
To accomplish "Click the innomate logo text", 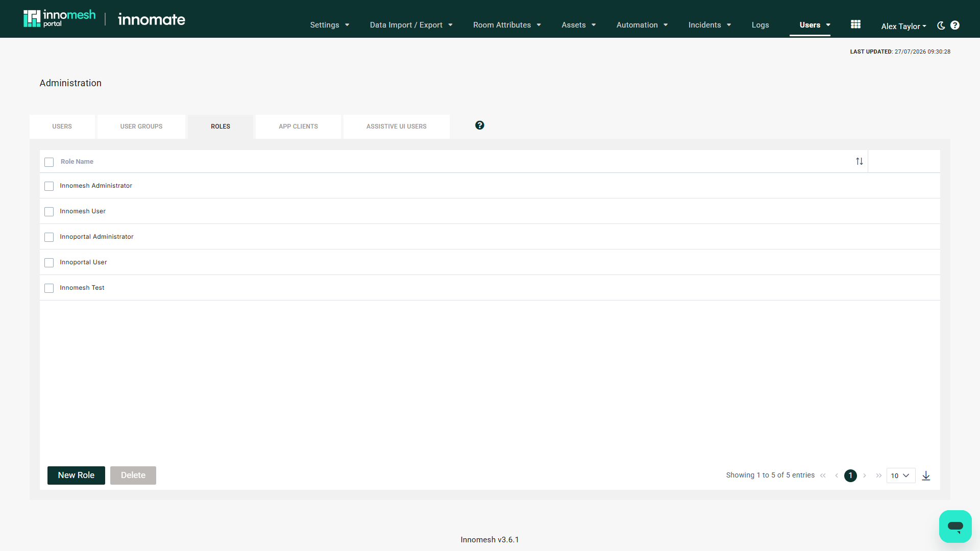I will point(152,19).
